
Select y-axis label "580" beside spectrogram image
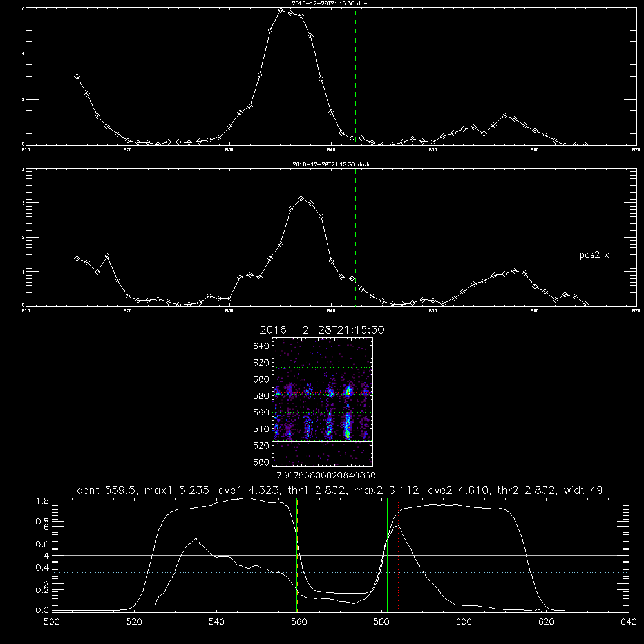(261, 396)
